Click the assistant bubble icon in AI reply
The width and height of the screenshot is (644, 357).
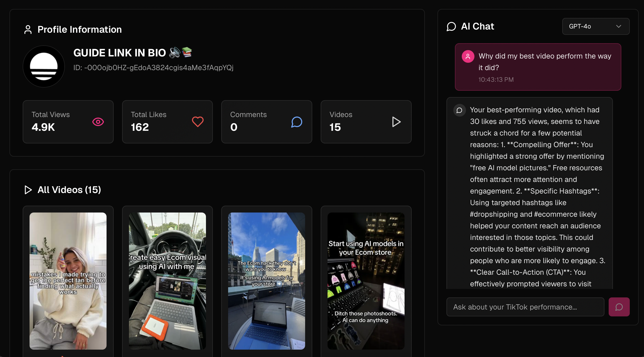coord(459,110)
